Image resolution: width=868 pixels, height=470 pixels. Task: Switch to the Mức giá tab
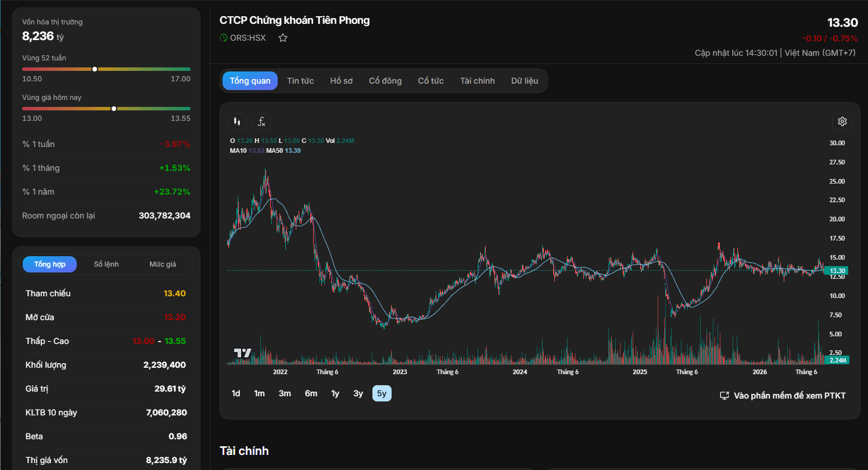tap(163, 264)
